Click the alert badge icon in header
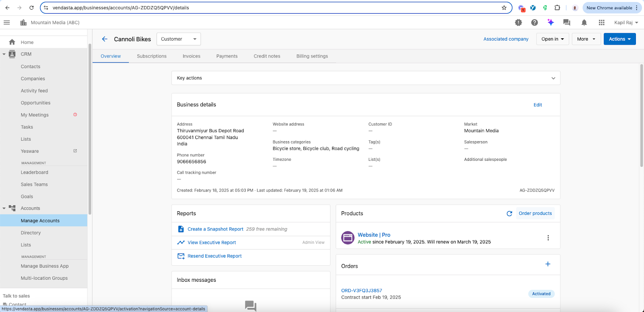This screenshot has height=312, width=644. (x=518, y=23)
